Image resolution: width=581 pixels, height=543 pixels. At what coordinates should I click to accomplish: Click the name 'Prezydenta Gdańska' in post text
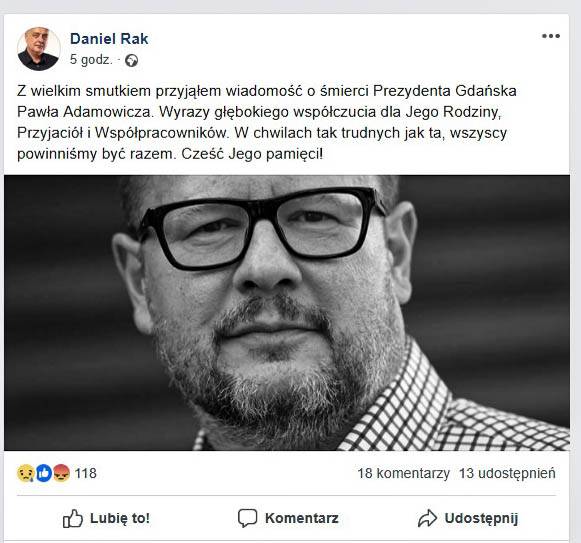pyautogui.click(x=445, y=91)
